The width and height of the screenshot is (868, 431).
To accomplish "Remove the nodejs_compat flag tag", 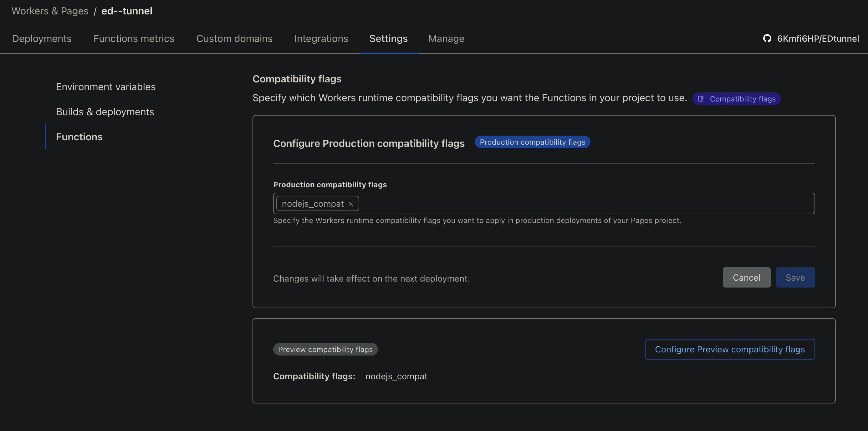I will pos(351,204).
